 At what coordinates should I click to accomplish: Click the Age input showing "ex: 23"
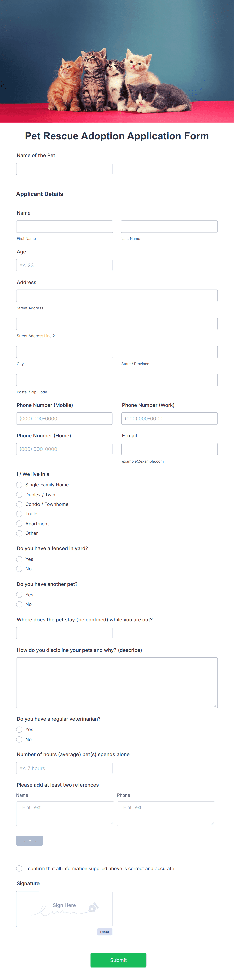tap(64, 265)
